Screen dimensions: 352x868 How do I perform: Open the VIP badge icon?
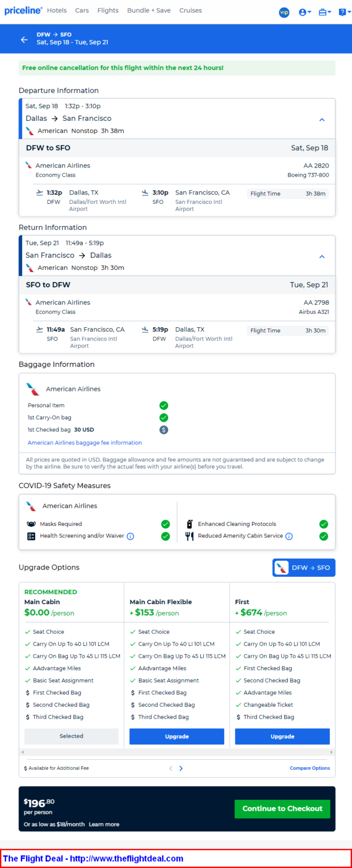click(284, 12)
